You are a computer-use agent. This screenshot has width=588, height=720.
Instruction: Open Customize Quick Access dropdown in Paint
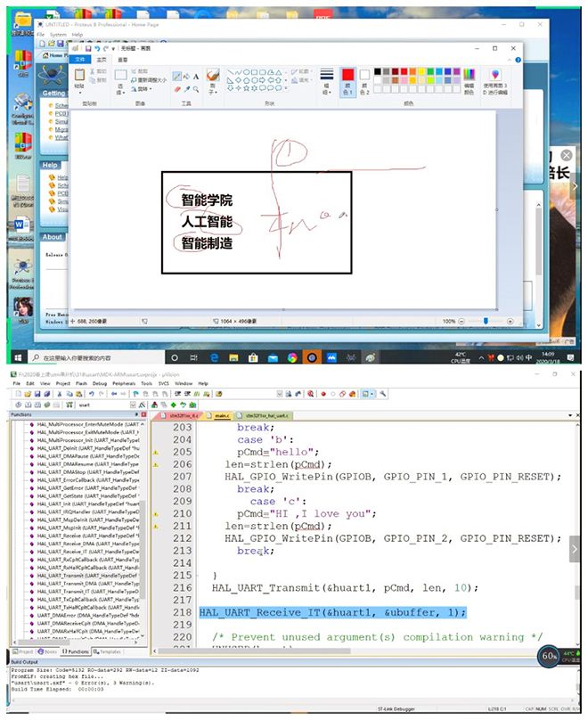(x=113, y=49)
